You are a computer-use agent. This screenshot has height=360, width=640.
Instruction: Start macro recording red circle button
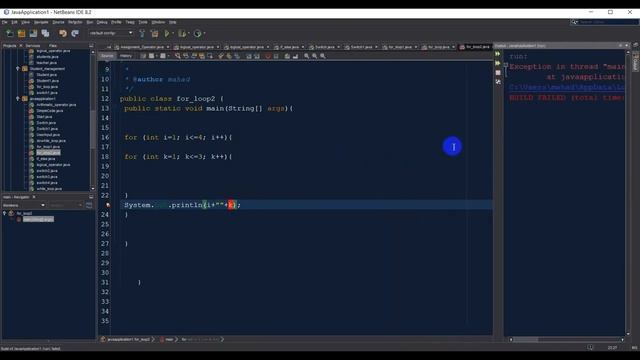click(x=268, y=56)
